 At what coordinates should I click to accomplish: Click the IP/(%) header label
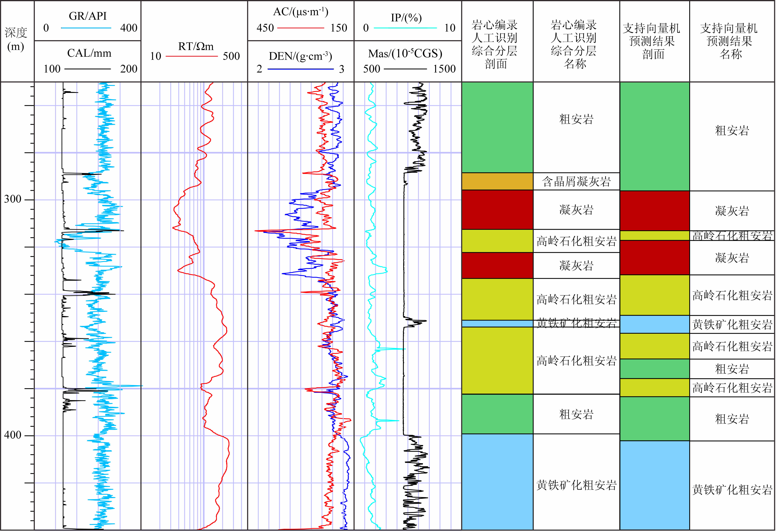[x=406, y=18]
